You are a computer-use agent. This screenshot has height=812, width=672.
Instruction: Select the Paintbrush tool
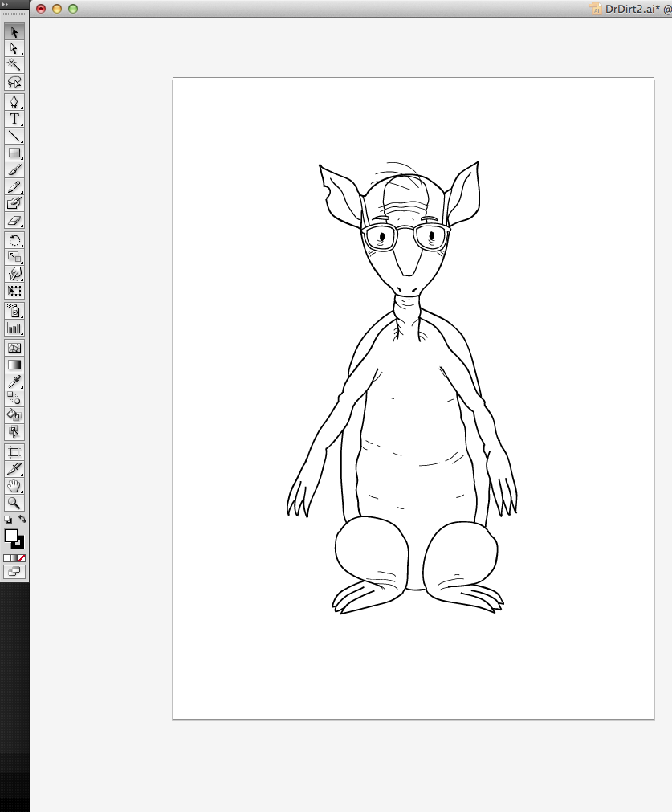[14, 169]
